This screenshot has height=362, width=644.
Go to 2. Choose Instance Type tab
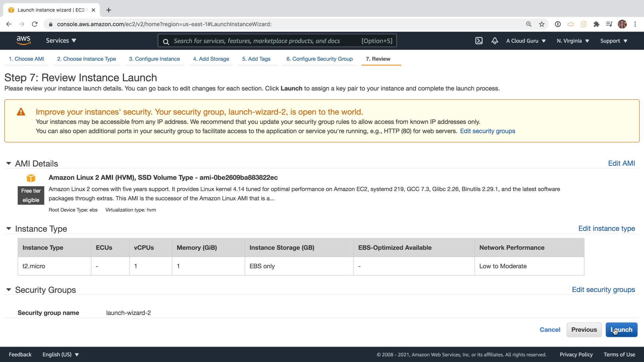coord(87,59)
